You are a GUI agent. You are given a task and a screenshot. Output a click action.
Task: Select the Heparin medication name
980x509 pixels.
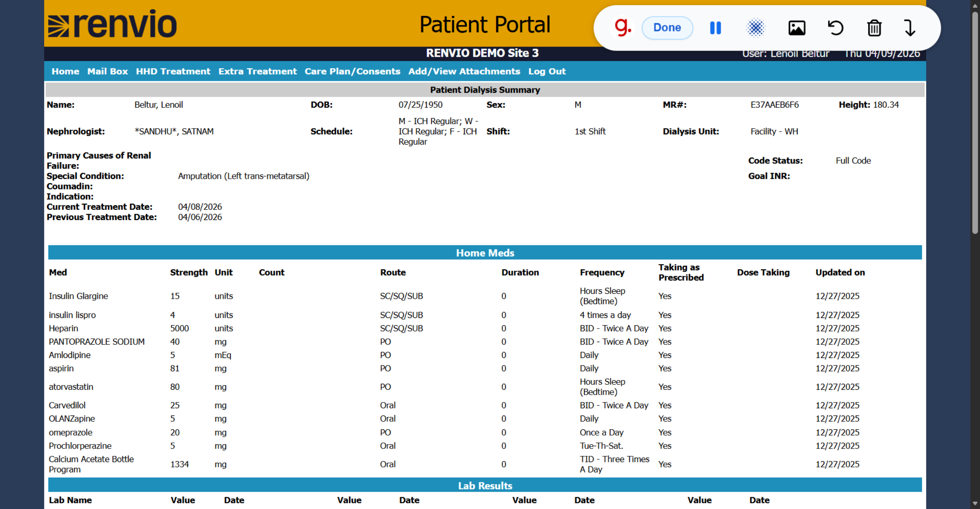(63, 328)
